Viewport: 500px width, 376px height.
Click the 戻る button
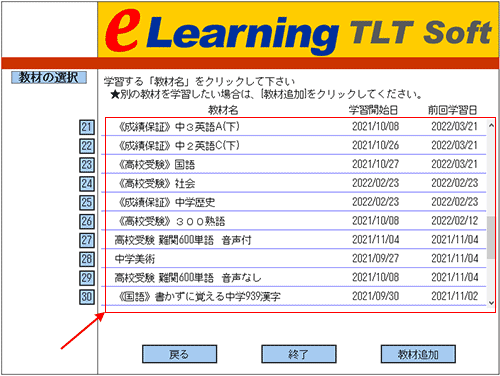click(x=179, y=354)
